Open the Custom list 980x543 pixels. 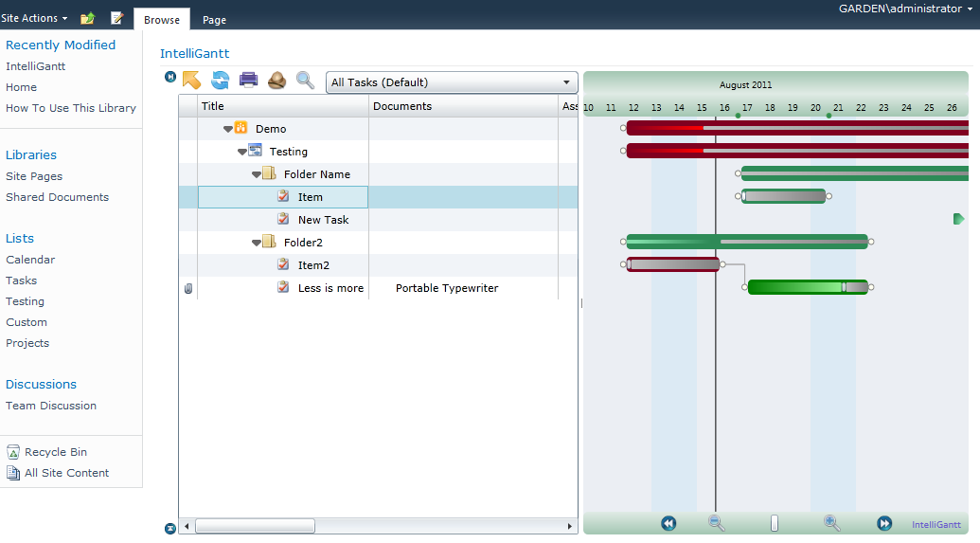point(27,323)
